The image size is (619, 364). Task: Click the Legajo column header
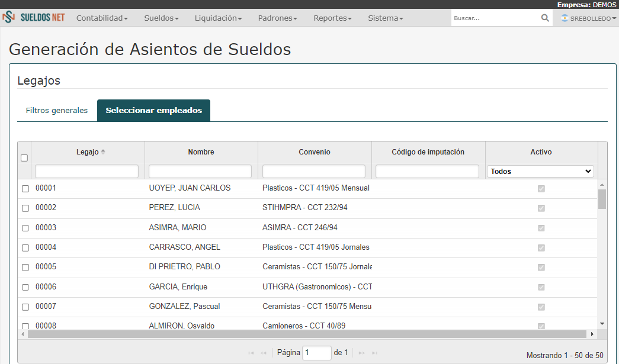[87, 152]
